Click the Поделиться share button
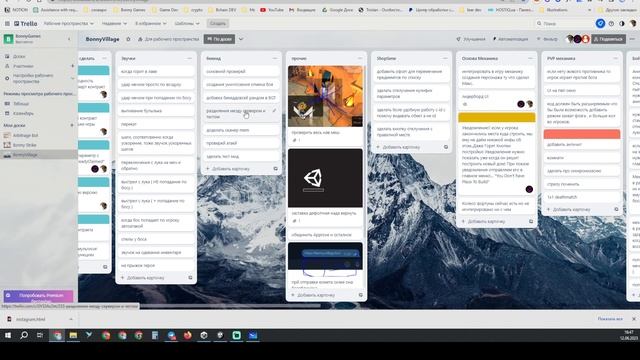 point(609,39)
